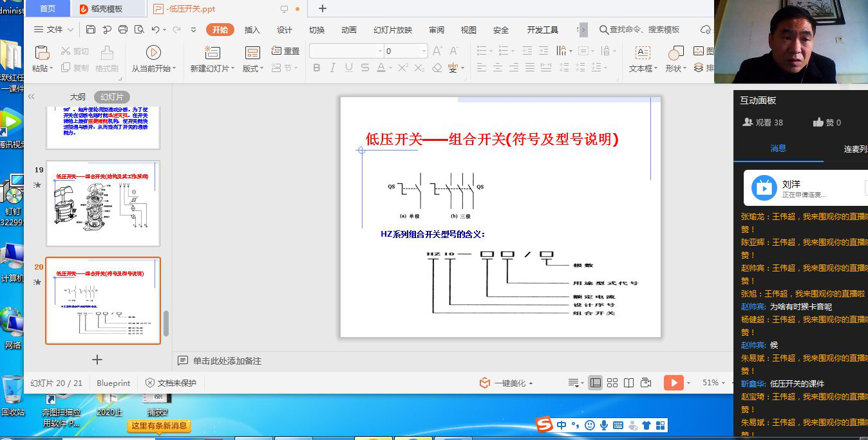Toggle Strikethrough formatting
The image size is (868, 440).
tap(365, 68)
